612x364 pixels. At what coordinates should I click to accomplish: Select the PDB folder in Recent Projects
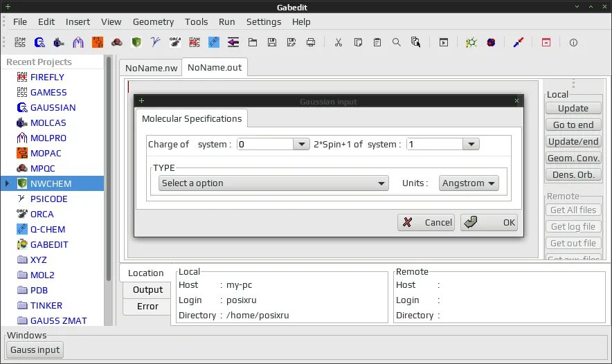[39, 290]
